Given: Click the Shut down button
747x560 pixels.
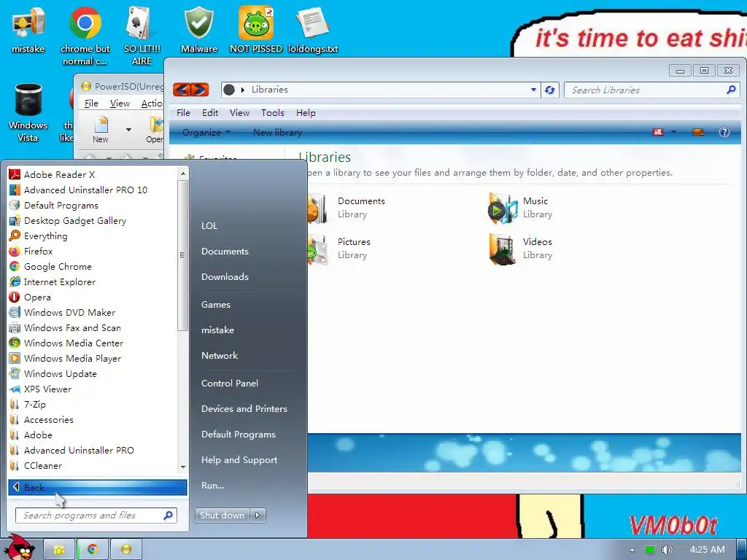Looking at the screenshot, I should pyautogui.click(x=222, y=516).
